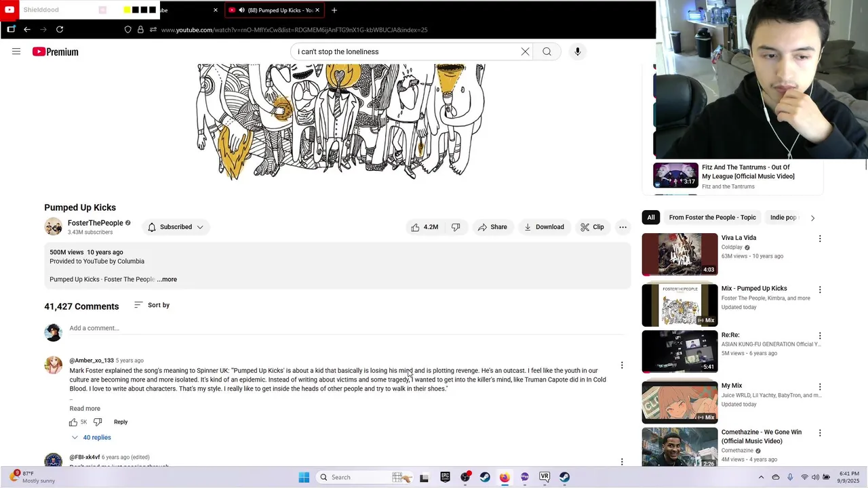Like the Pumped Up Kicks video
Viewport: 868px width, 488px height.
point(425,227)
